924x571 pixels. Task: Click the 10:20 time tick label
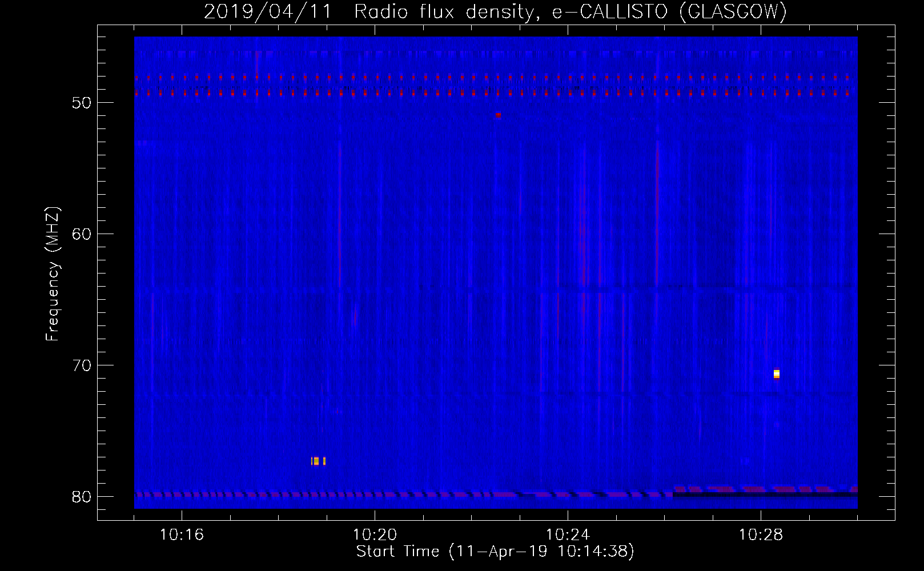375,535
